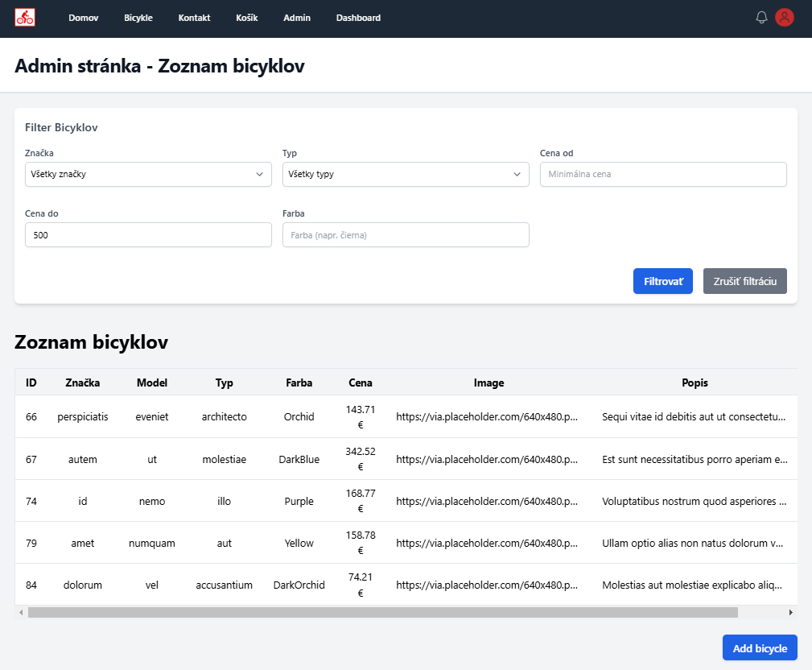Select the Admin navigation item
The height and width of the screenshot is (670, 812).
(x=297, y=18)
